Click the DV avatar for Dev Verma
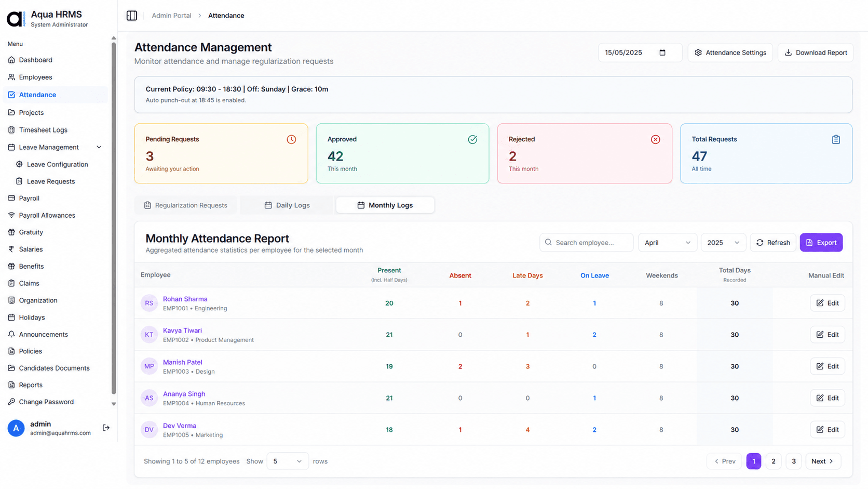868x489 pixels. [149, 430]
